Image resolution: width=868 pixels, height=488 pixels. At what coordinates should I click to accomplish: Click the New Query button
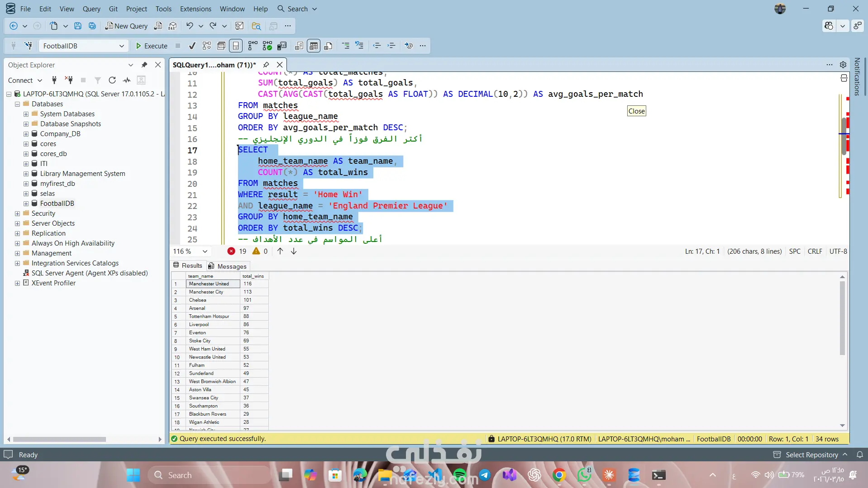pyautogui.click(x=126, y=26)
